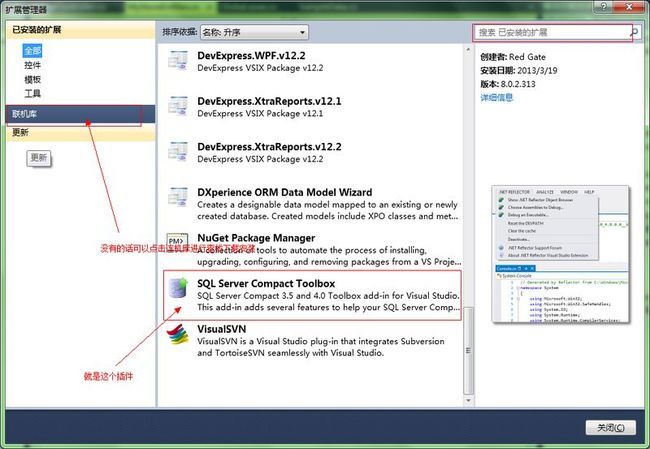The width and height of the screenshot is (650, 449).
Task: Open the 联机库 online gallery section
Action: tap(80, 114)
